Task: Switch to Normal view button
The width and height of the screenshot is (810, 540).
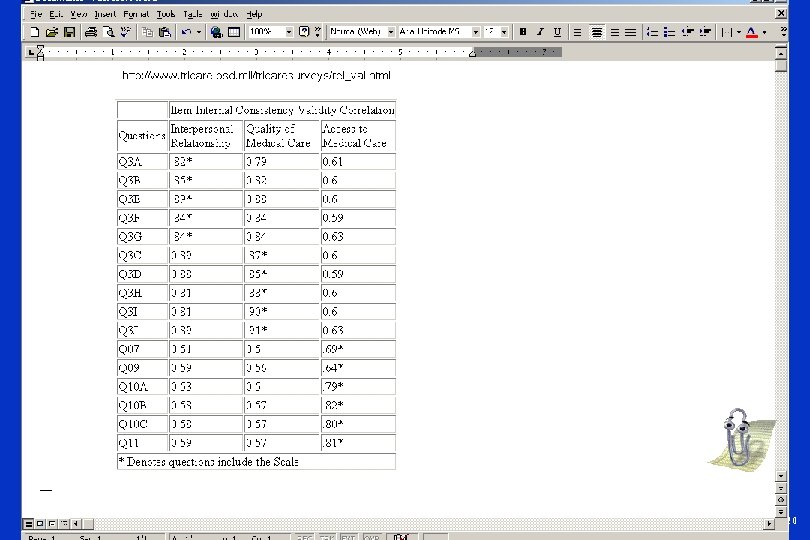Action: (28, 523)
